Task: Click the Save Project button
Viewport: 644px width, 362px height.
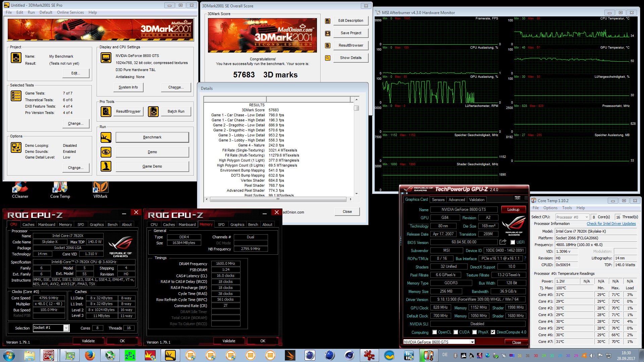Action: 351,33
